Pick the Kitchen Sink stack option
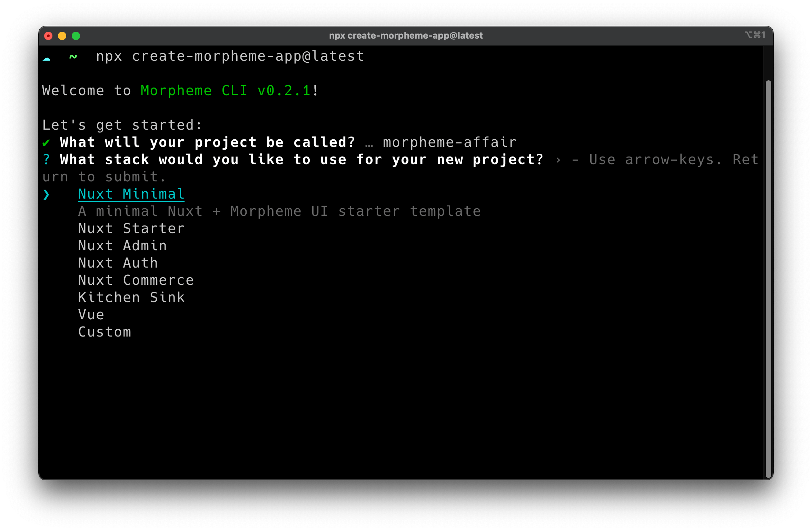 (x=131, y=298)
